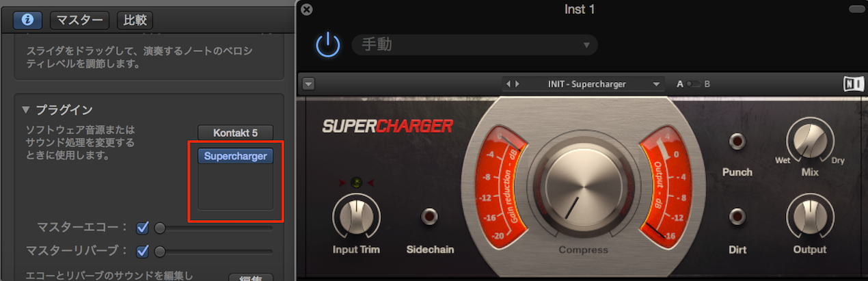Toggle the Punch button

[x=737, y=142]
